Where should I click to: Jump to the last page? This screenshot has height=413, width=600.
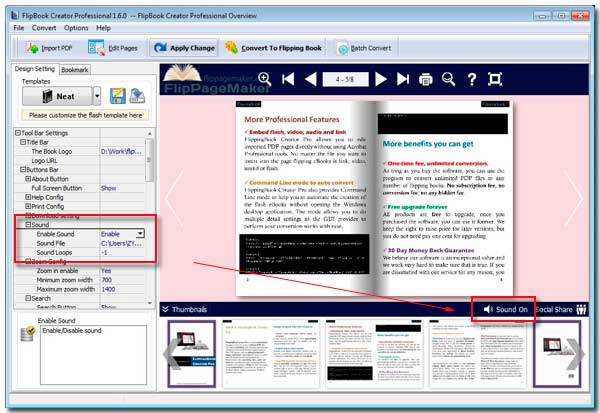click(403, 79)
